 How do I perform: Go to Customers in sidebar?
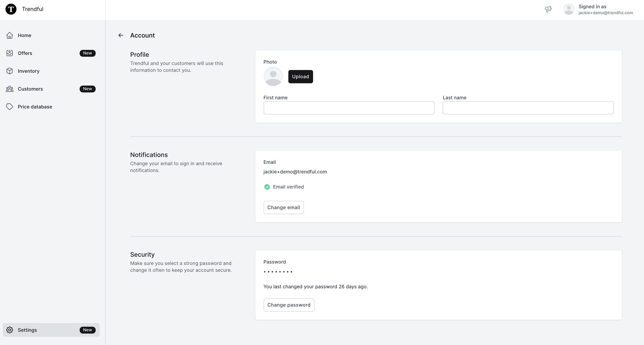pyautogui.click(x=51, y=89)
